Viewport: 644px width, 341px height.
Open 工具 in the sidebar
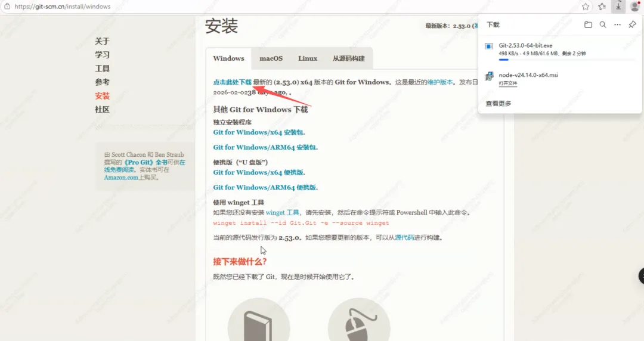(x=103, y=69)
